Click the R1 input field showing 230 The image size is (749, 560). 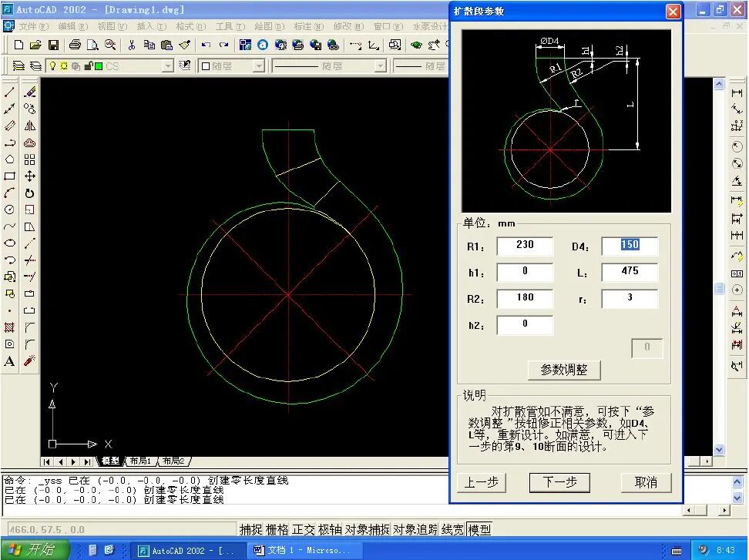[525, 246]
